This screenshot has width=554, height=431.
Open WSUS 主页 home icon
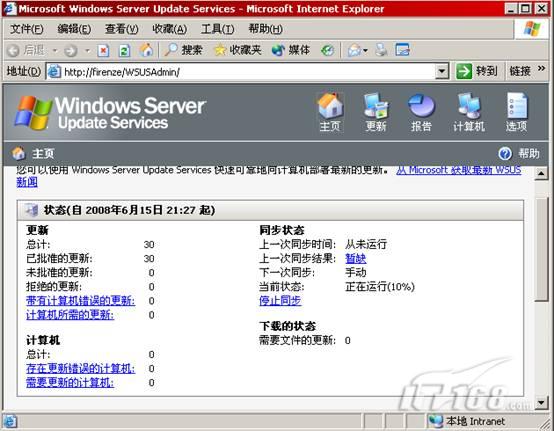point(330,112)
